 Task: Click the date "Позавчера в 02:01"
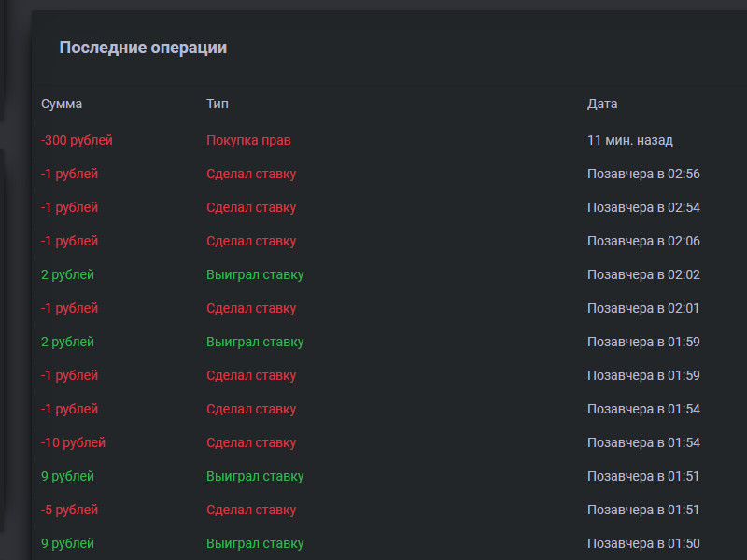click(643, 308)
